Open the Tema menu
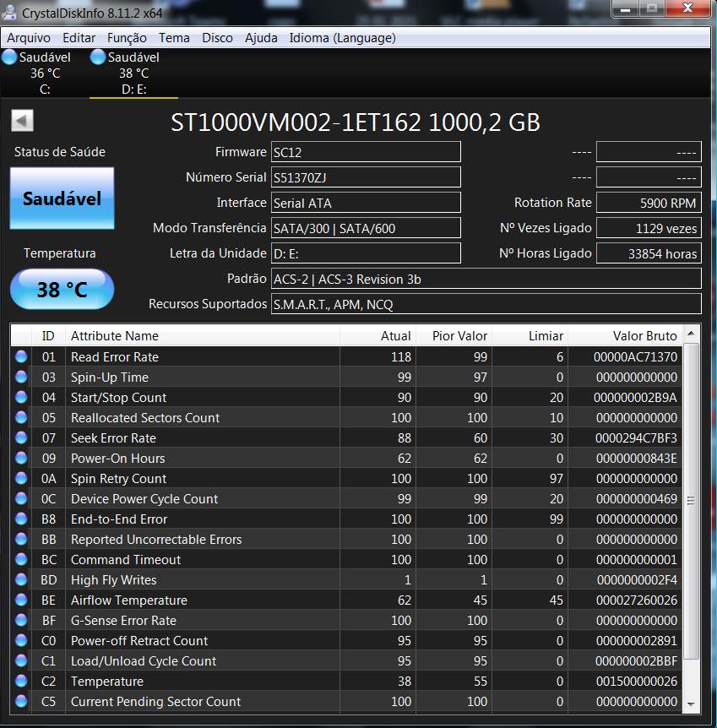Screen dimensions: 717x728 pyautogui.click(x=174, y=38)
